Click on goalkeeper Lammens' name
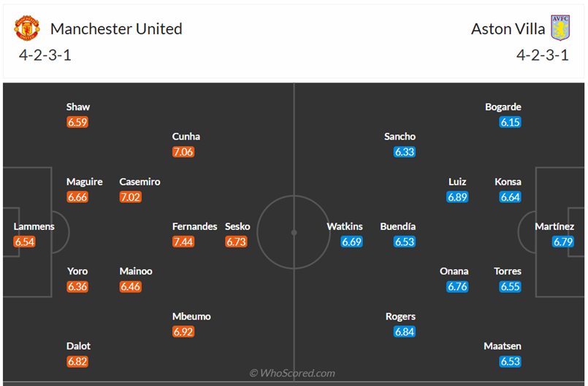The width and height of the screenshot is (588, 386). [x=34, y=226]
